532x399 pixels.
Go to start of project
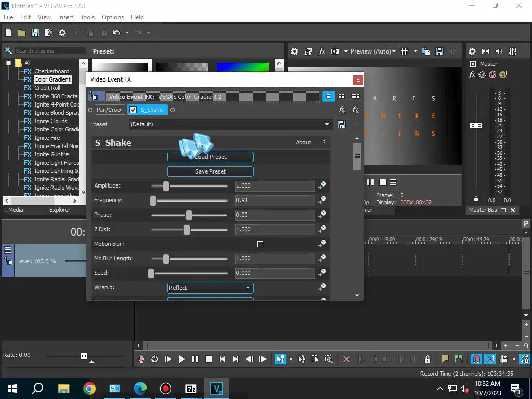coord(222,359)
